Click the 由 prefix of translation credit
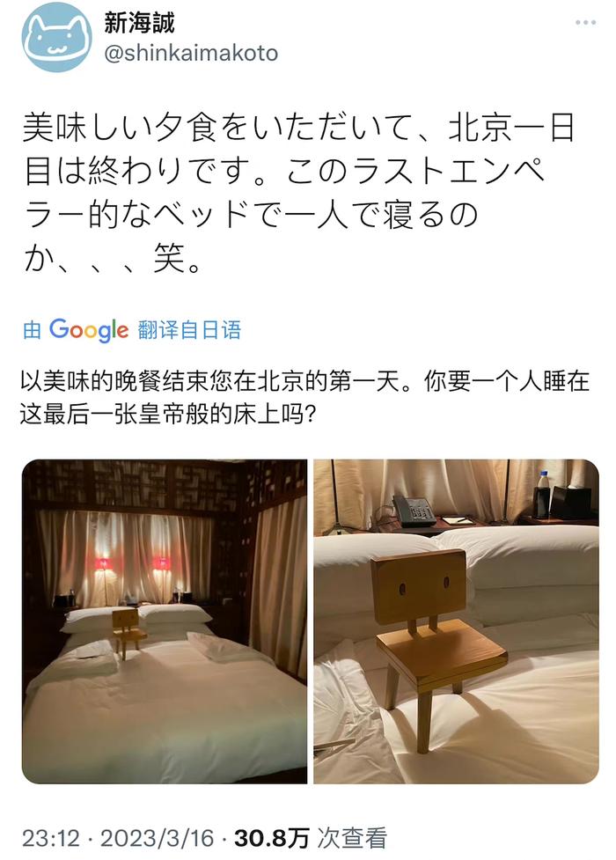This screenshot has width=616, height=860. click(32, 330)
